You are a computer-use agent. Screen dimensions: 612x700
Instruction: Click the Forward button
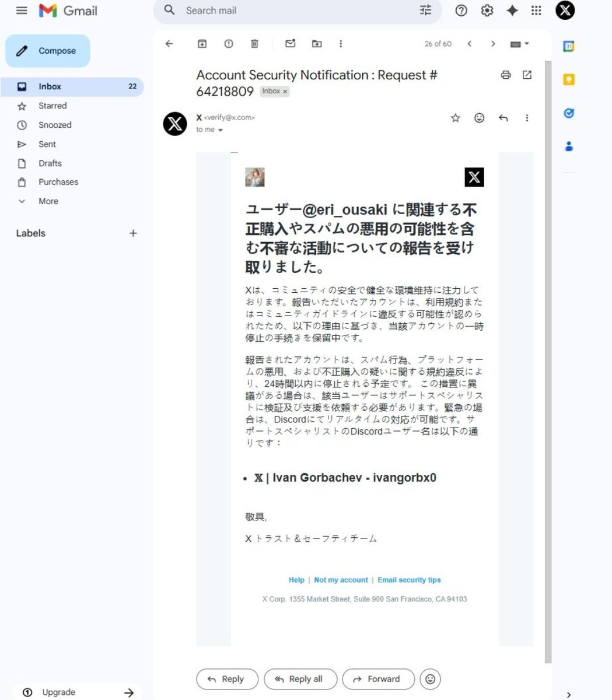coord(378,679)
